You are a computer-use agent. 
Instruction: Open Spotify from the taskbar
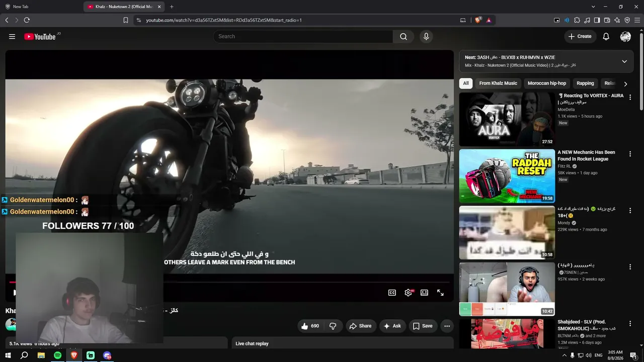[x=57, y=355]
